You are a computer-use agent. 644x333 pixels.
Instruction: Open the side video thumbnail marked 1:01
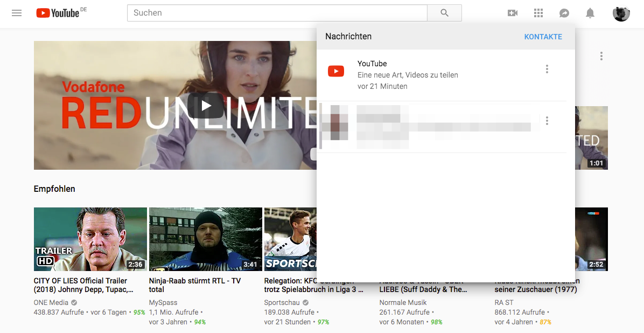591,138
